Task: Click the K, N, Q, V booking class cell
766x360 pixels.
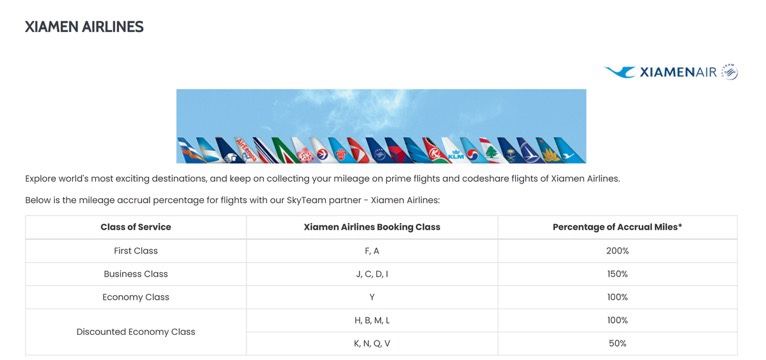Action: point(372,343)
